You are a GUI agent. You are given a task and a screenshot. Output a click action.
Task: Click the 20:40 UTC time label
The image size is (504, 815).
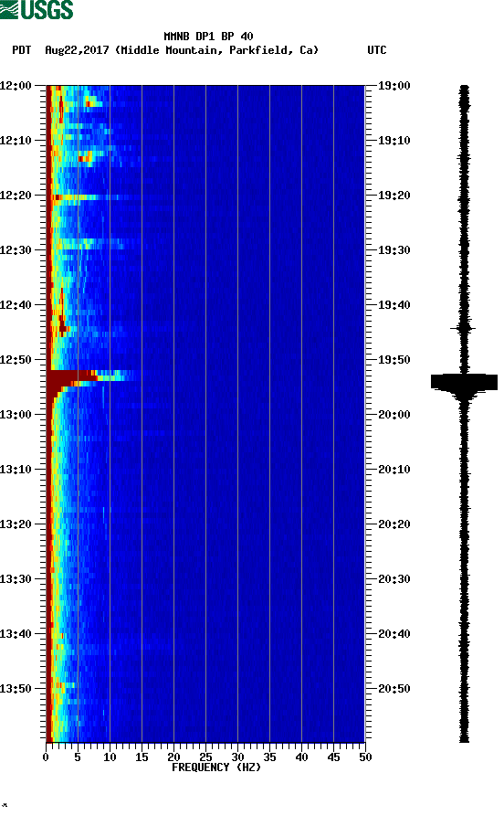click(x=394, y=633)
